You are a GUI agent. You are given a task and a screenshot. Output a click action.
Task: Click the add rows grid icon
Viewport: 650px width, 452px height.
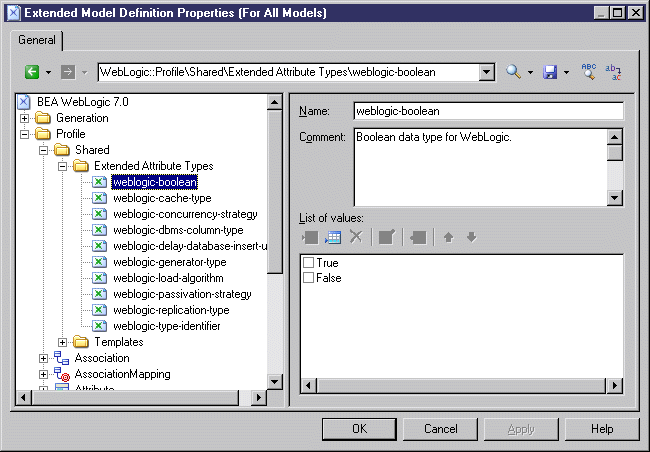333,237
